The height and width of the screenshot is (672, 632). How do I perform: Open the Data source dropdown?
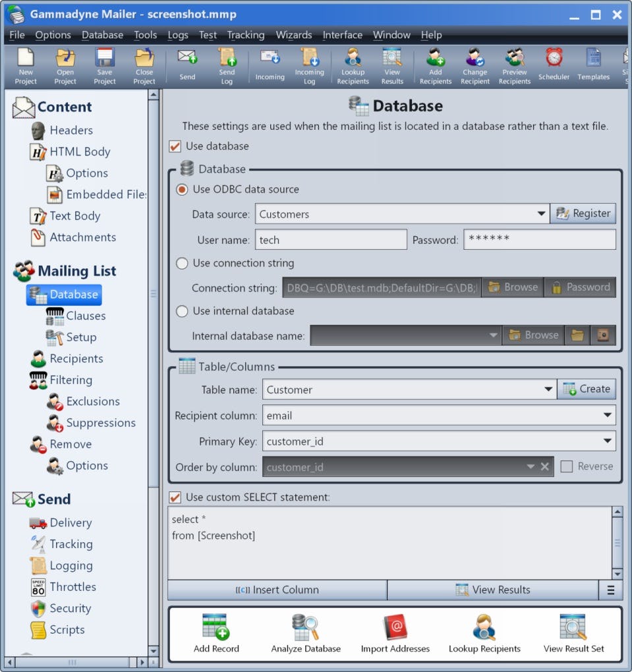tap(542, 213)
